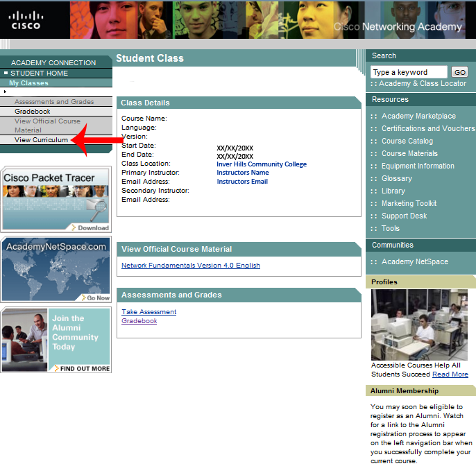Image resolution: width=476 pixels, height=475 pixels.
Task: Open the Glossary resource link
Action: coord(396,179)
